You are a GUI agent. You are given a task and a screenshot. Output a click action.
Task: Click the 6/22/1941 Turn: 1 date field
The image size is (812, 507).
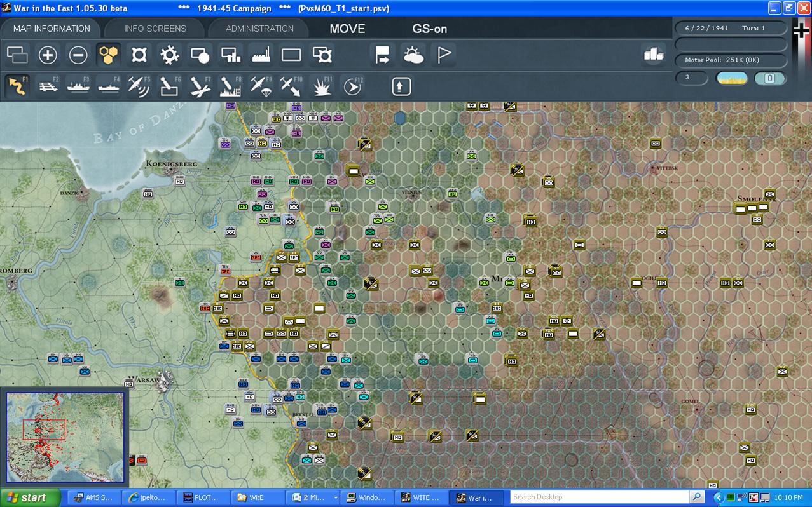click(731, 29)
